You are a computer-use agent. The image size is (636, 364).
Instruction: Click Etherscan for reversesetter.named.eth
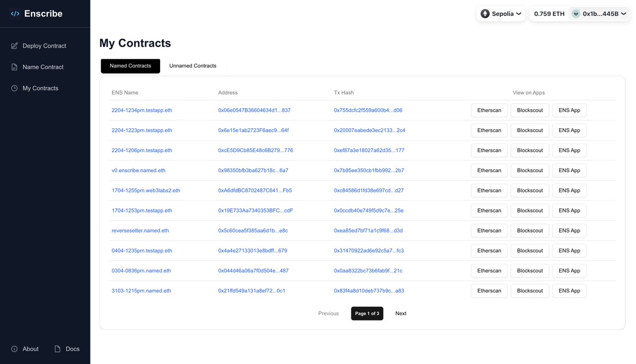pos(489,231)
